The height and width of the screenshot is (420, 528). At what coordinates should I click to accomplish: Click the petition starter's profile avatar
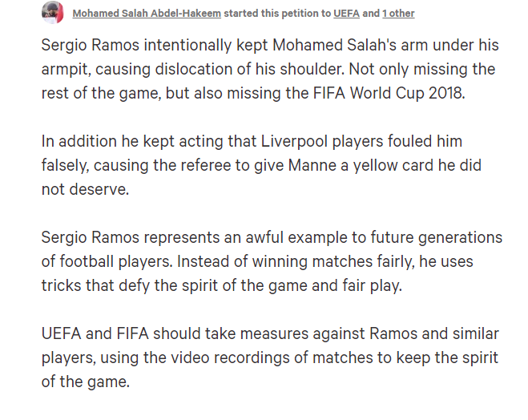point(53,13)
